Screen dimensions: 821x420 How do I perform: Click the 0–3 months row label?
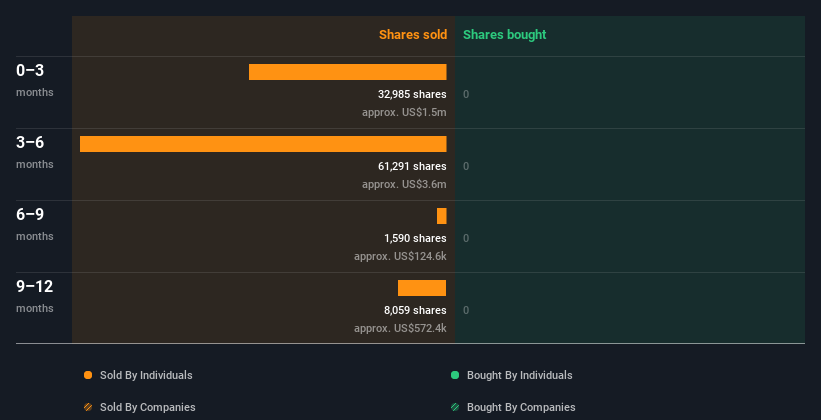(35, 80)
